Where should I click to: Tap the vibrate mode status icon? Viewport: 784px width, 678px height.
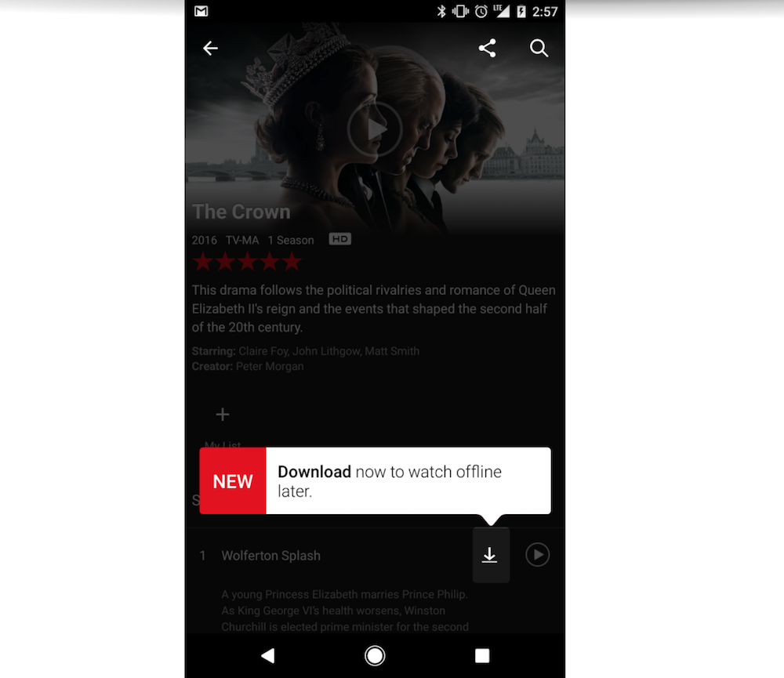click(460, 11)
